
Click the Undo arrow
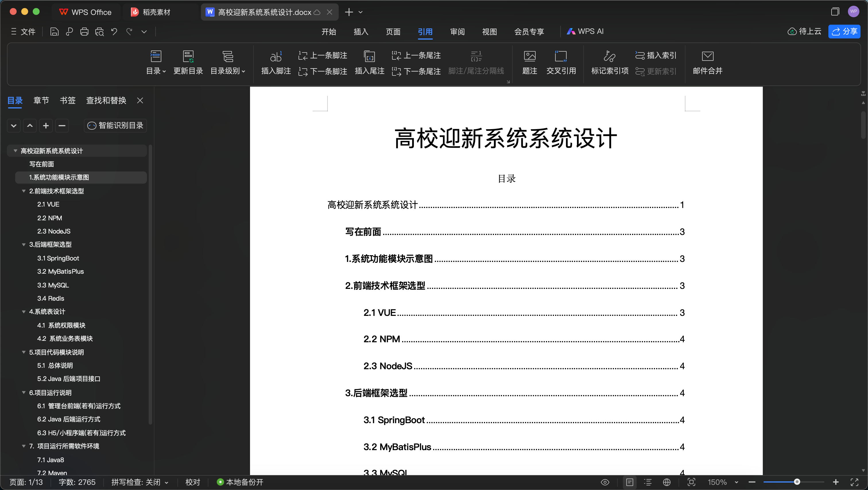(114, 32)
